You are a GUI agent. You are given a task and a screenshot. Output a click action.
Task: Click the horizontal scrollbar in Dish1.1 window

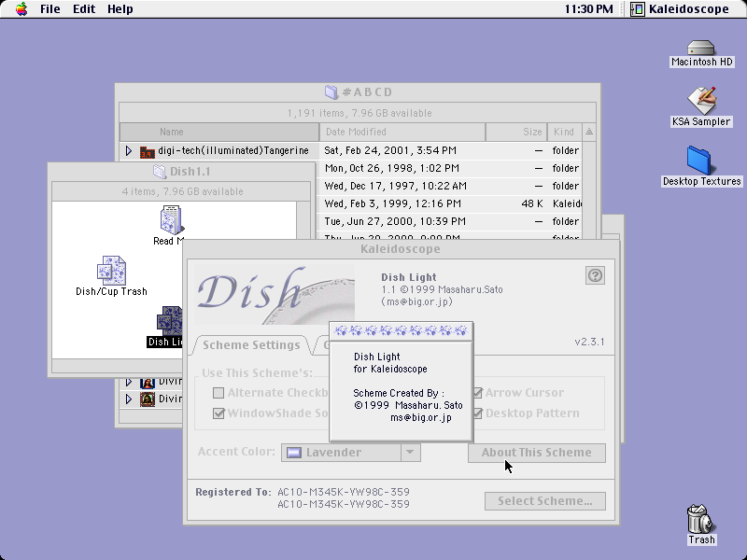[x=117, y=366]
